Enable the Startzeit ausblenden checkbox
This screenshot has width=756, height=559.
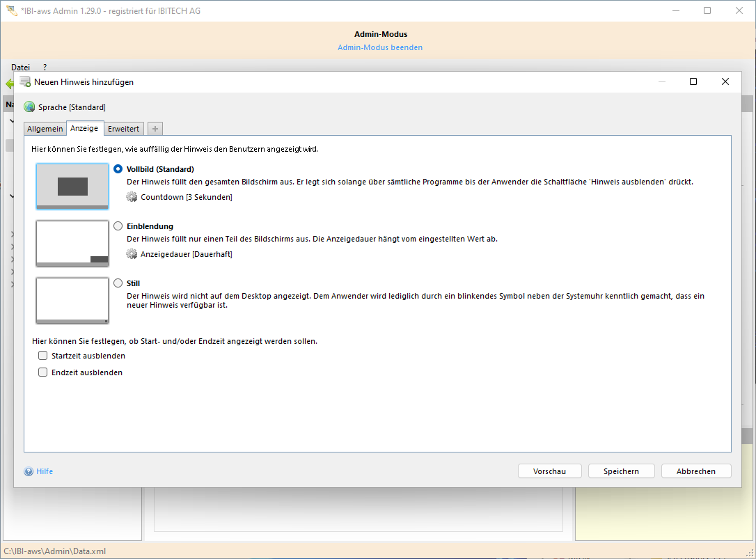click(42, 356)
